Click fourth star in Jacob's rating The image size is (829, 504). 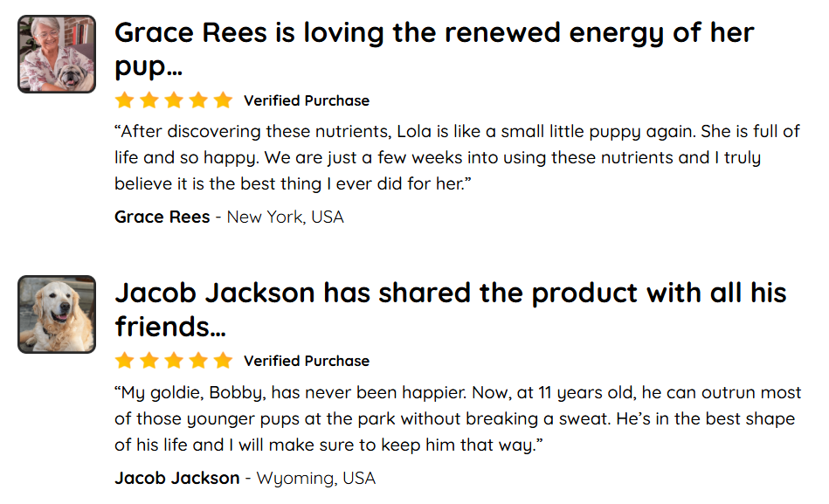tap(198, 360)
